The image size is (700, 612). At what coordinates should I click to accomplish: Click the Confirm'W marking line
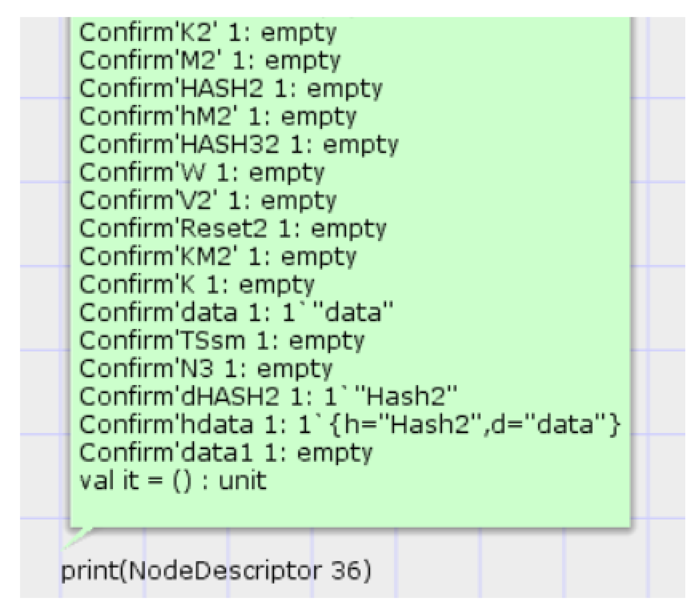pyautogui.click(x=202, y=173)
